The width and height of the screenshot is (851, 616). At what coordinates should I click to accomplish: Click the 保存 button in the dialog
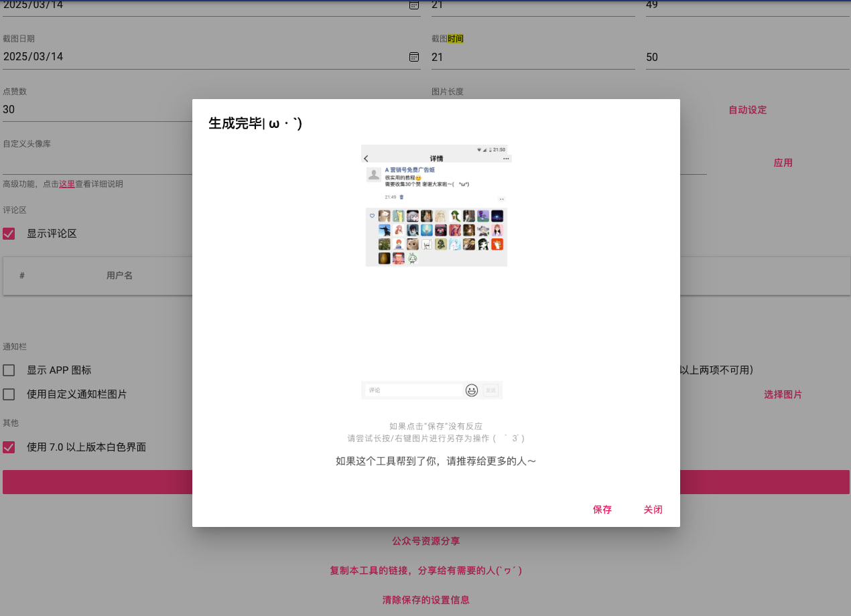pyautogui.click(x=602, y=510)
